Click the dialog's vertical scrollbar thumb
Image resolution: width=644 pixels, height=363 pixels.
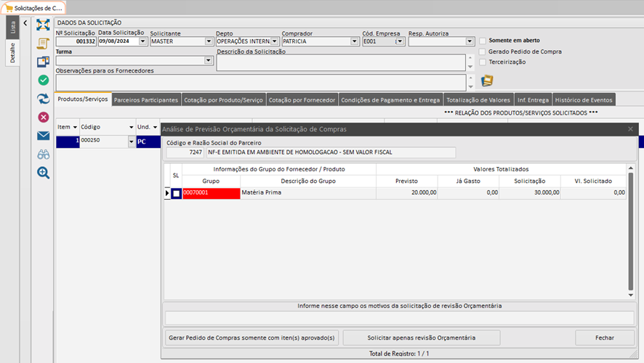click(631, 232)
